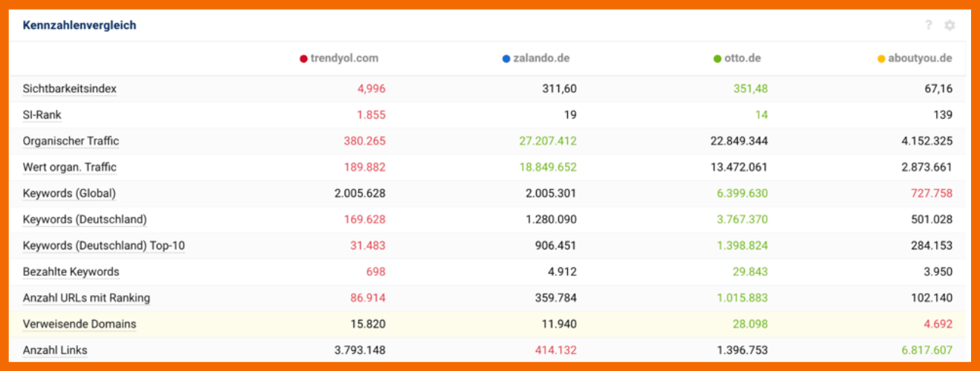Open the SI-Rank metric label
This screenshot has height=371, width=980.
coord(42,115)
